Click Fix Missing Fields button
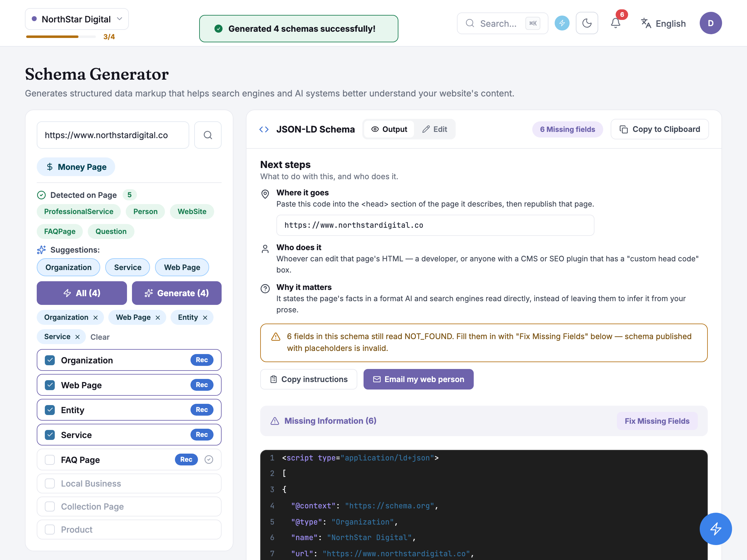Screen dimensions: 747x560 point(657,421)
